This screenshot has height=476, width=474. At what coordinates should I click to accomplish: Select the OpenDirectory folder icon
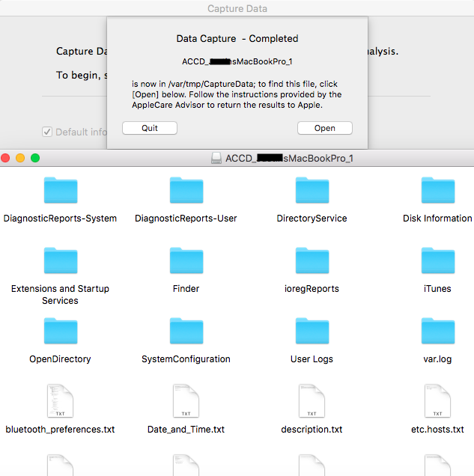(x=61, y=331)
